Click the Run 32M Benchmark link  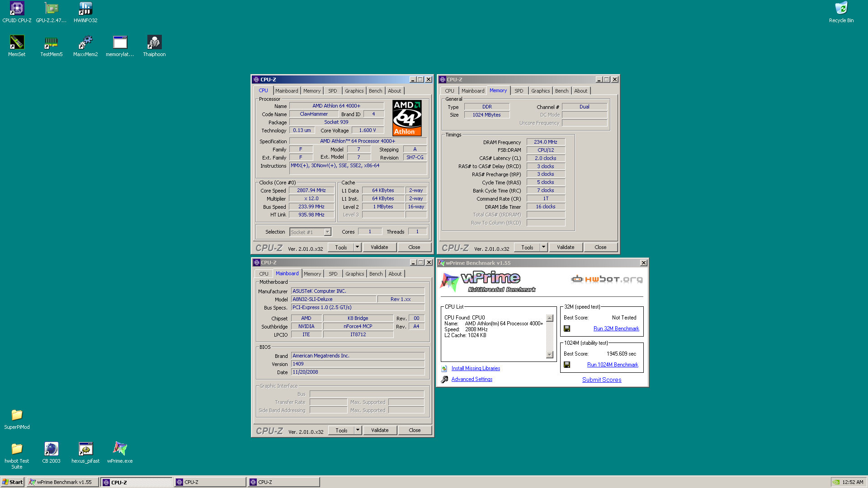(x=616, y=328)
